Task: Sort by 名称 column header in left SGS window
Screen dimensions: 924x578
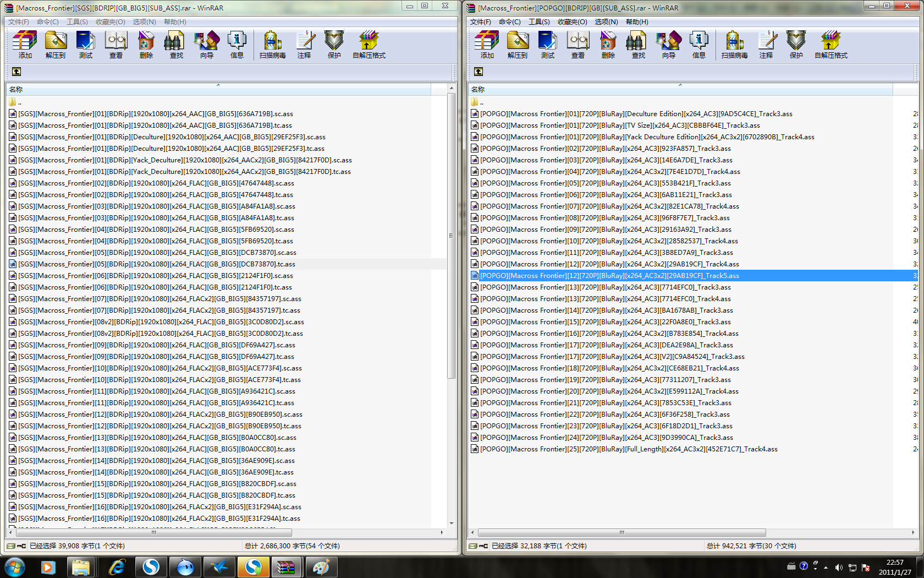Action: pos(218,89)
